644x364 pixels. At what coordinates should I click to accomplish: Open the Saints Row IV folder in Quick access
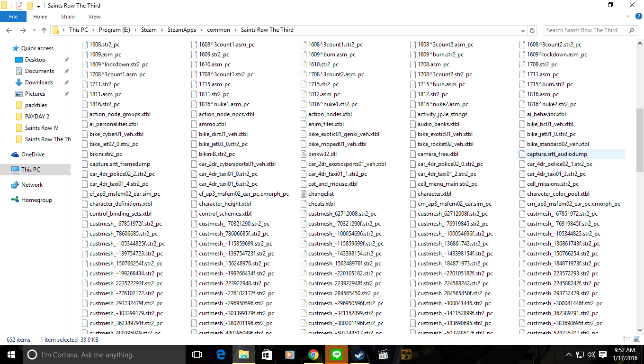(42, 128)
